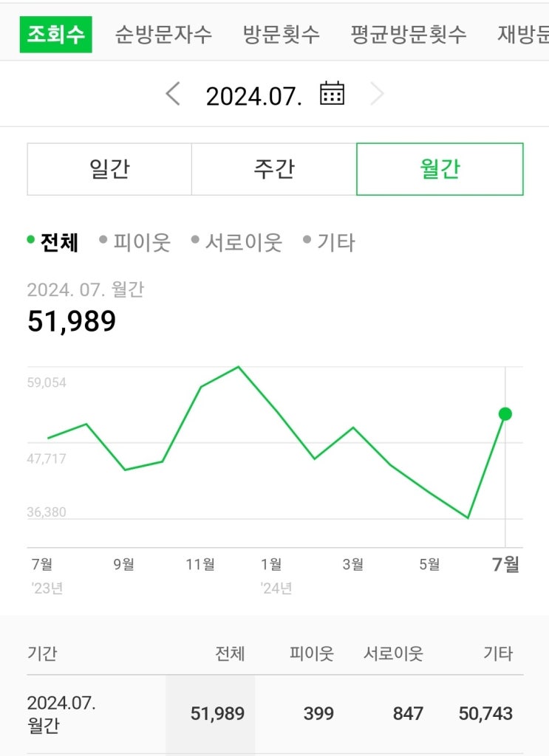Viewport: 549px width, 756px height.
Task: Switch to the 순방문자수 tab
Action: (163, 35)
